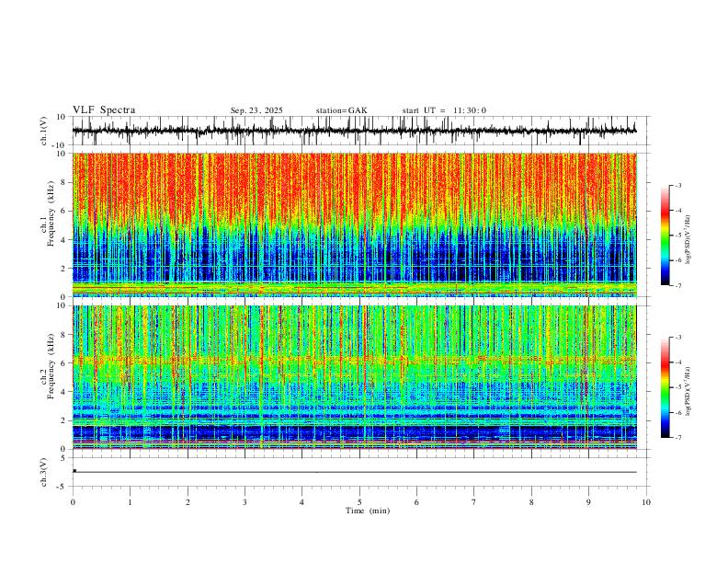Click the '-5' tick of ch.3(V) axis
The image size is (728, 563).
point(63,487)
